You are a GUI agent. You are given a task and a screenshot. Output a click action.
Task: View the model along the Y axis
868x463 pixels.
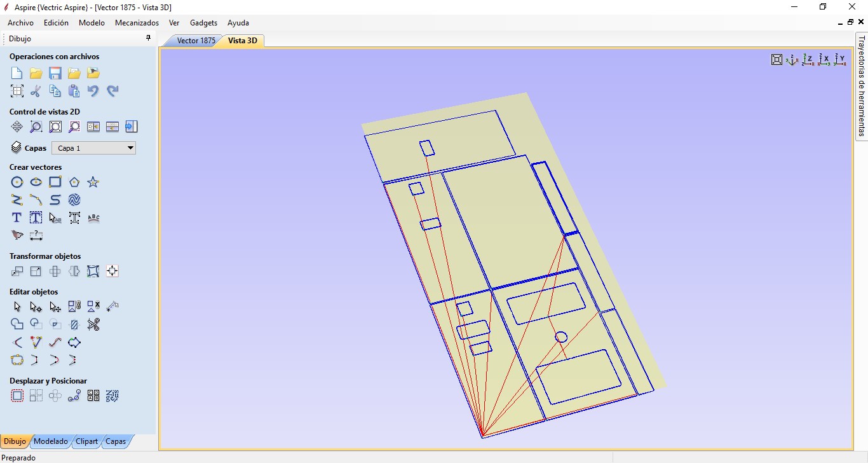coord(840,60)
